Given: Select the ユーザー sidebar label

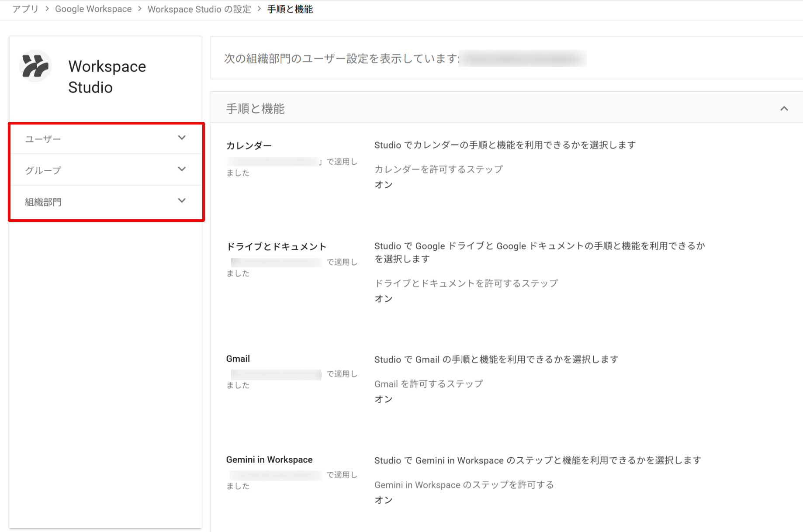Looking at the screenshot, I should point(43,139).
